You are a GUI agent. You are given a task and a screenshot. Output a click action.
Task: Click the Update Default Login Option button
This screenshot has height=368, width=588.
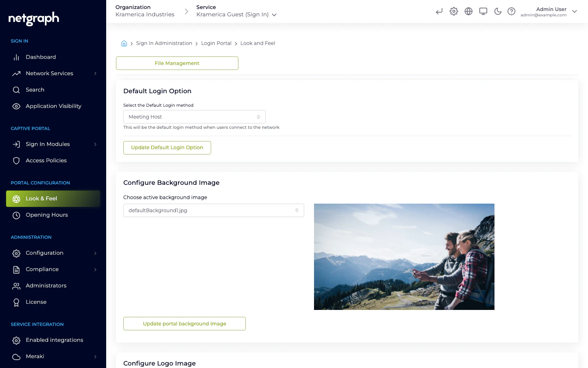167,148
